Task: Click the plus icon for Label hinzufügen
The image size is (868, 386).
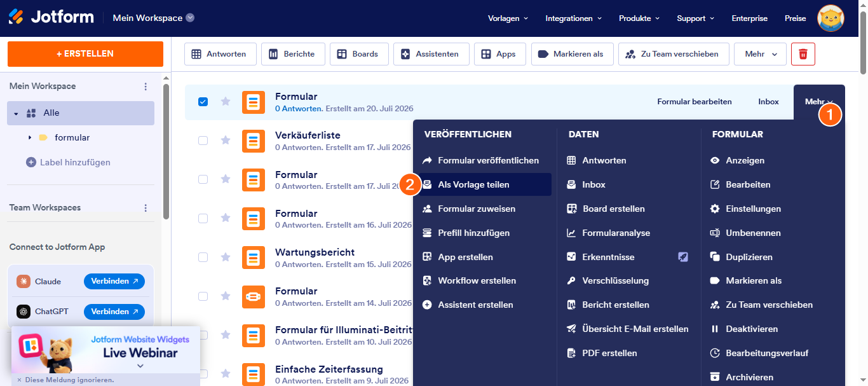Action: click(x=31, y=162)
